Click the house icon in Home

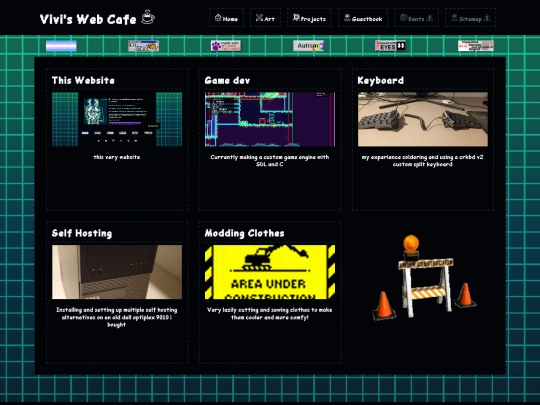tap(218, 18)
